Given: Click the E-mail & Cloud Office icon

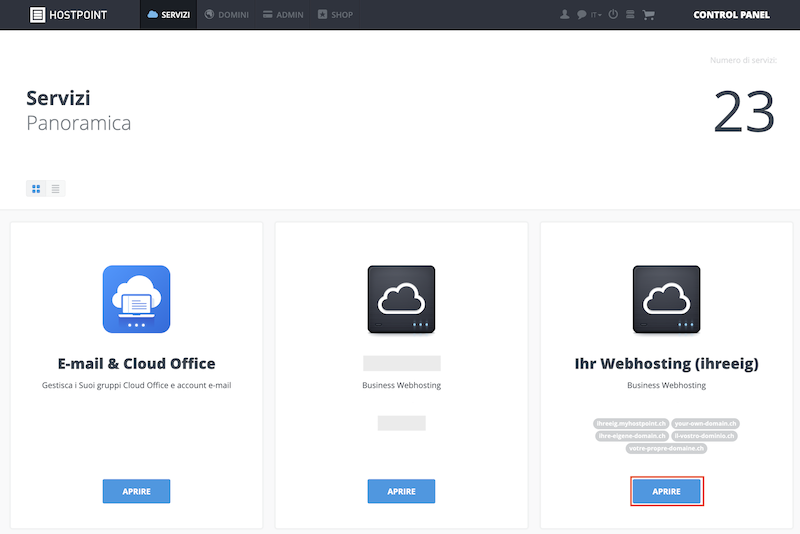Looking at the screenshot, I should pos(136,299).
